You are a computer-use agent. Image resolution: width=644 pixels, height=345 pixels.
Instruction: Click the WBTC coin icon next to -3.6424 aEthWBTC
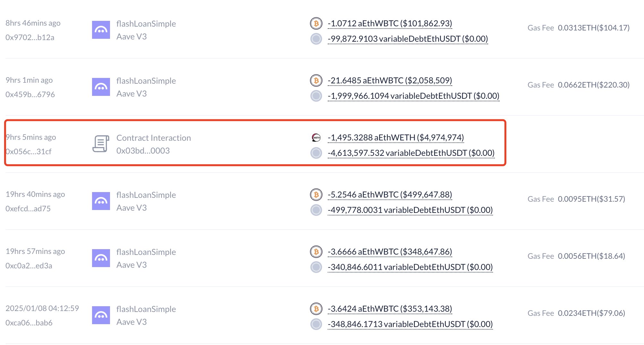point(316,309)
